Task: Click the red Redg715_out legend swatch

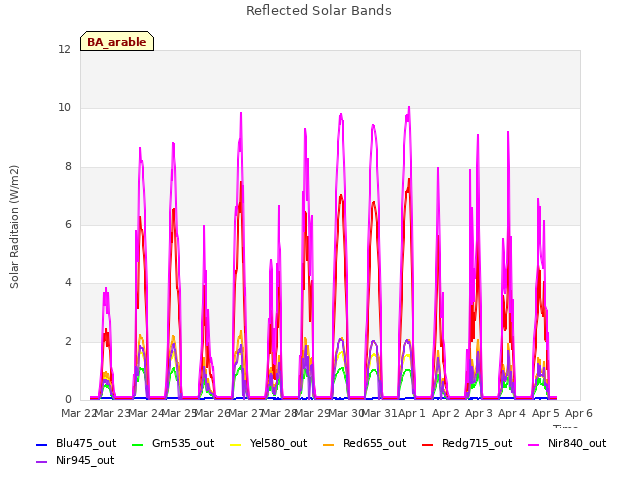Action: point(428,444)
